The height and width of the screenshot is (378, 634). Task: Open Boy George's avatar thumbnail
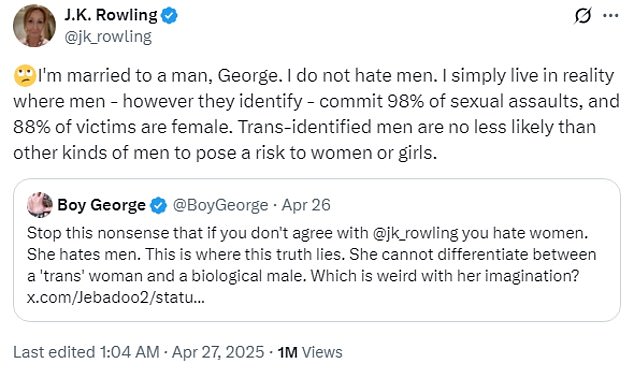39,205
